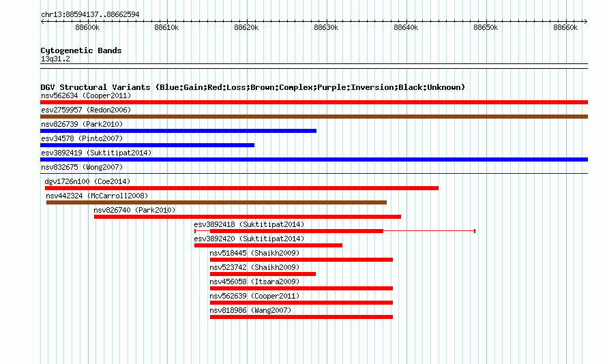The image size is (607, 364).
Task: Select the thin nsv832675 (Wong2007) line
Action: coord(314,173)
